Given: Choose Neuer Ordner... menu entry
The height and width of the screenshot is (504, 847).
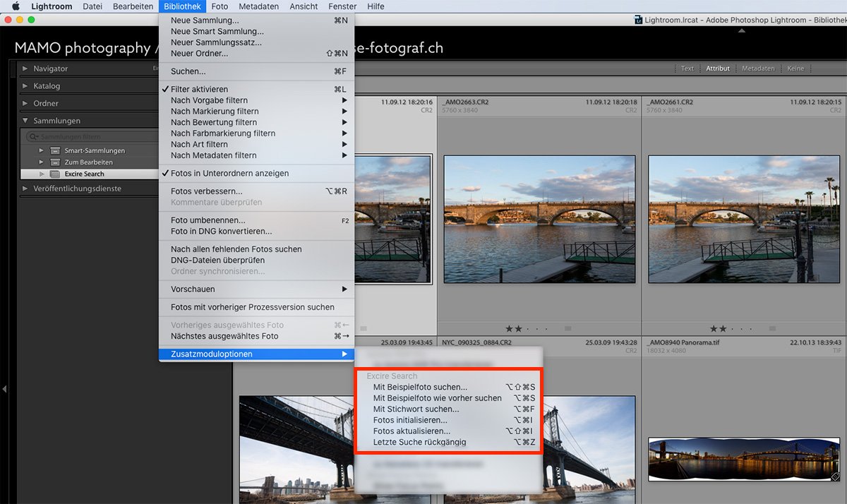Looking at the screenshot, I should [x=257, y=54].
